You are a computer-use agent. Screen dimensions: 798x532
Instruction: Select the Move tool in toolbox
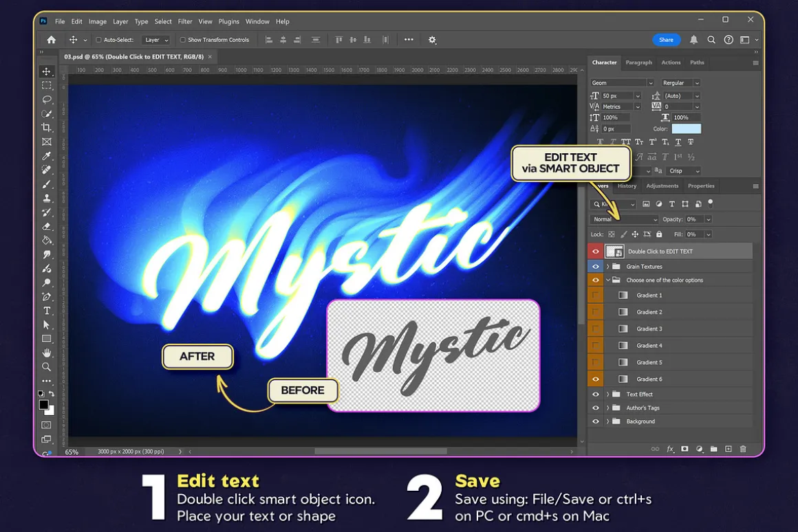coord(47,71)
